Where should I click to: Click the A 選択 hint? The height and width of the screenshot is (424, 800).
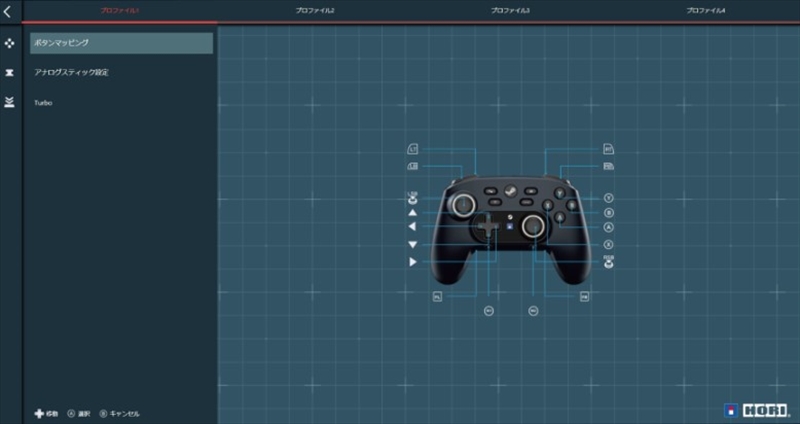(79, 414)
